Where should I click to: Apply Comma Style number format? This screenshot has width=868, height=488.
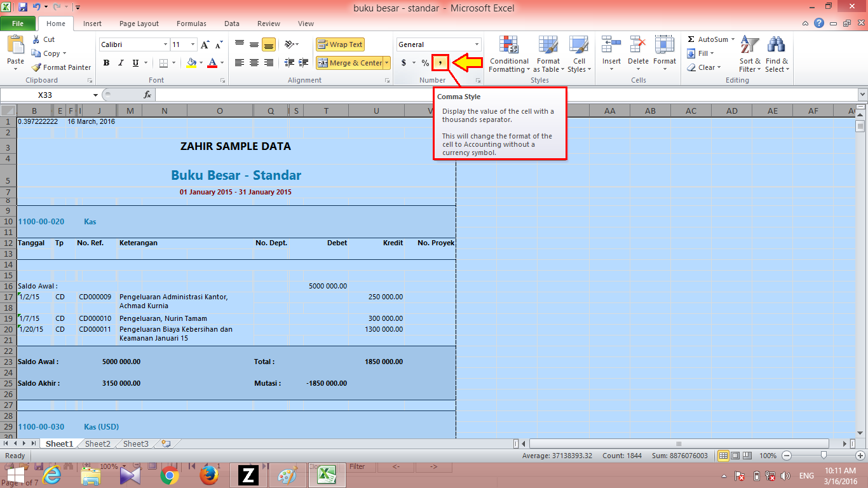440,63
